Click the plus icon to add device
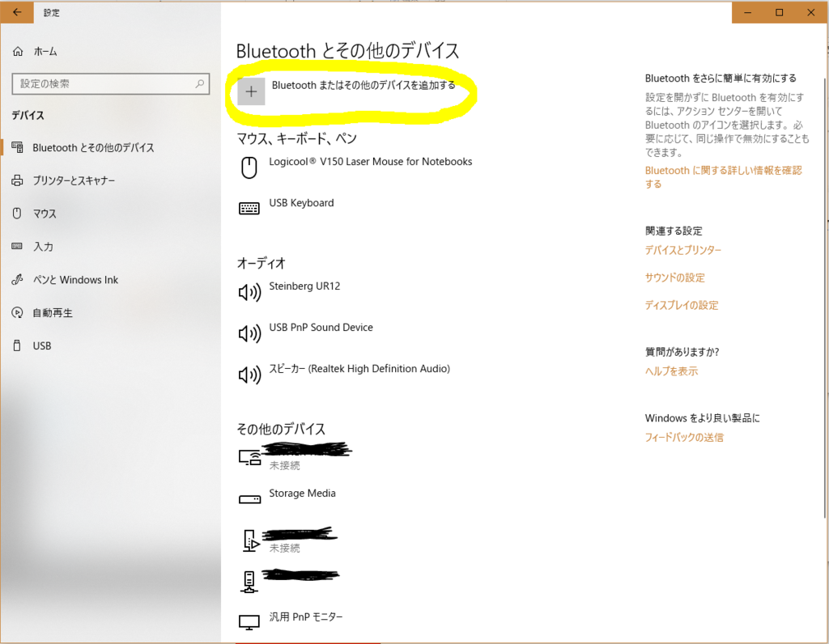This screenshot has width=829, height=644. [251, 91]
